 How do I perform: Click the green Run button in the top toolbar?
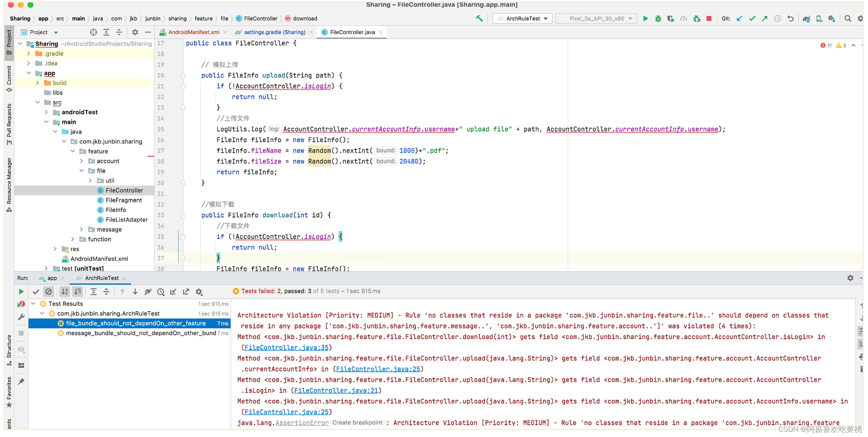(645, 19)
